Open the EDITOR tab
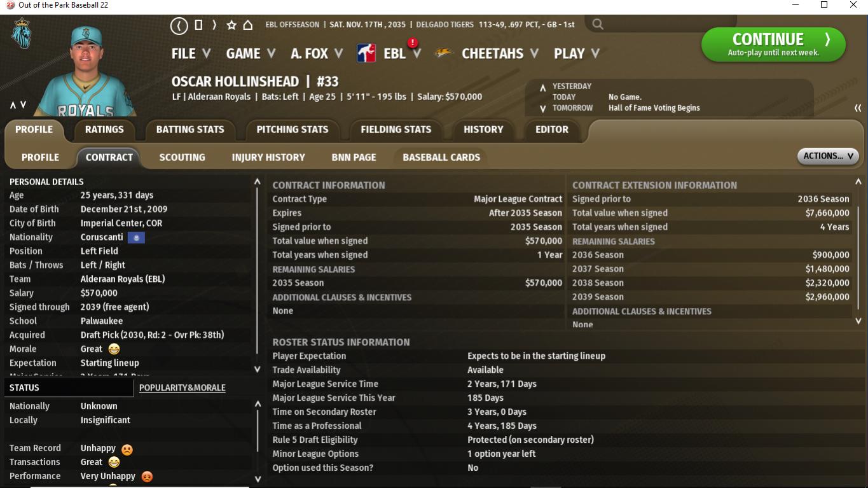 tap(552, 129)
